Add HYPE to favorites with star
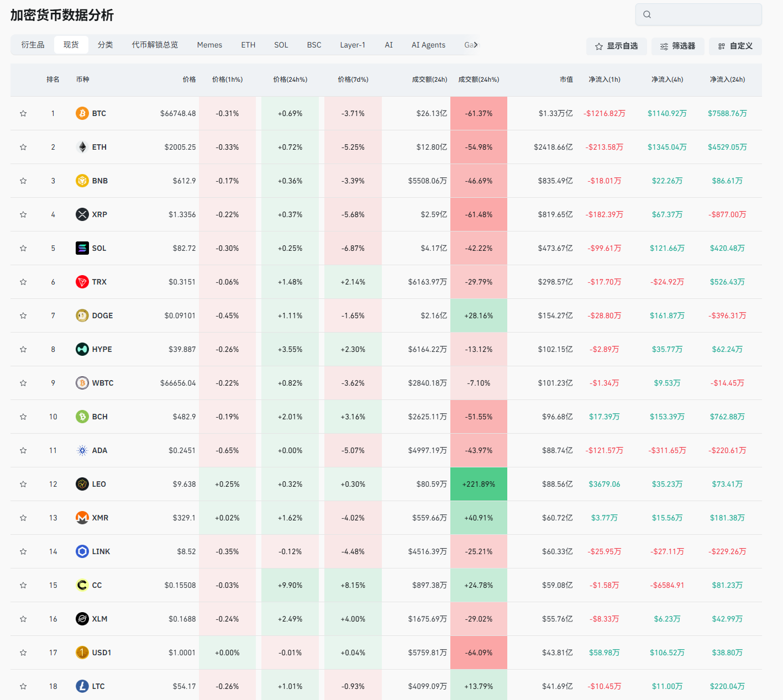This screenshot has width=783, height=700. pos(23,349)
